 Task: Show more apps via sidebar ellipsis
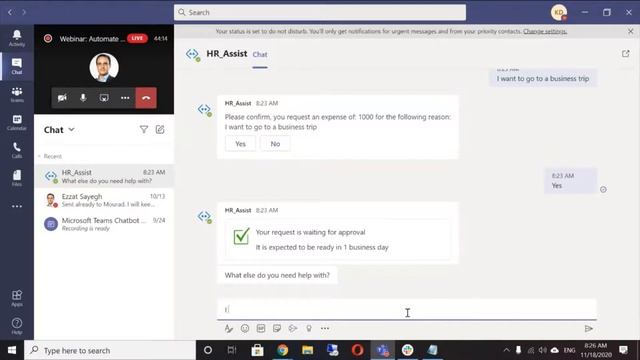click(x=17, y=206)
